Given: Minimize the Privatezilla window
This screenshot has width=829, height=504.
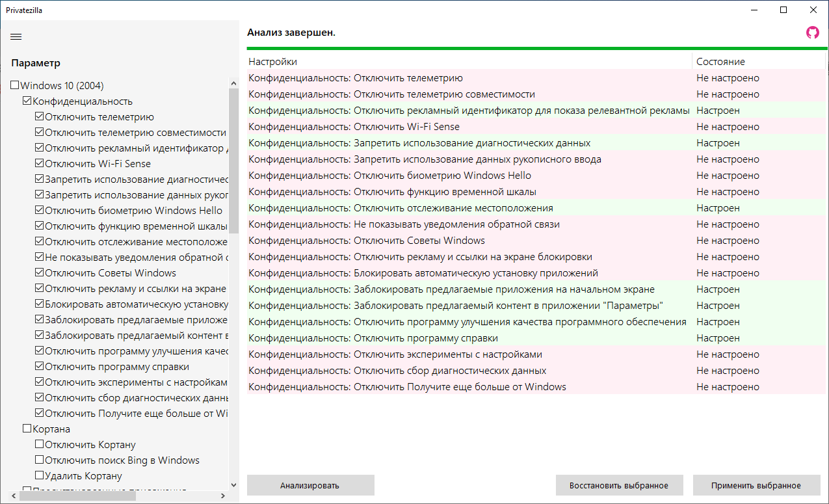Looking at the screenshot, I should (754, 10).
